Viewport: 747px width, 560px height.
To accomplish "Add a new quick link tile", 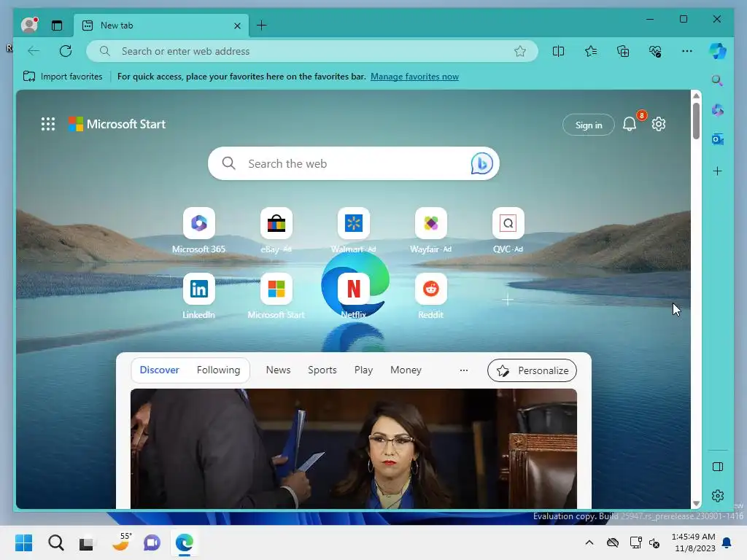I will click(x=508, y=300).
